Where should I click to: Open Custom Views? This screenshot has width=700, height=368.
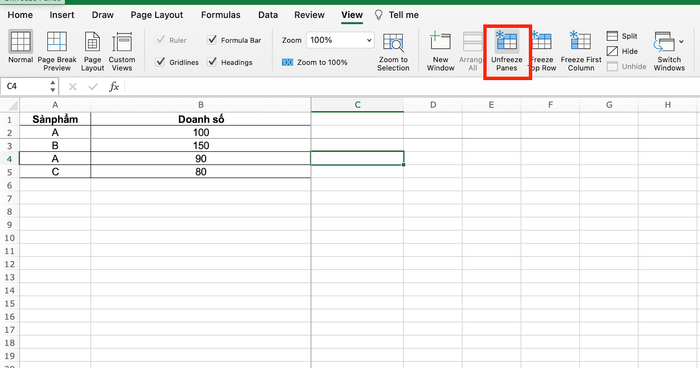coord(121,51)
